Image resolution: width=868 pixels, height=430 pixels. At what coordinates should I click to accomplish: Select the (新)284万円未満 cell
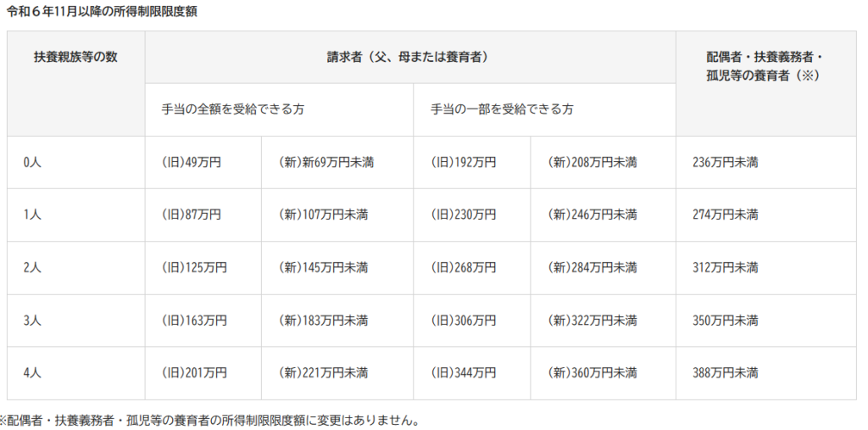pyautogui.click(x=593, y=267)
